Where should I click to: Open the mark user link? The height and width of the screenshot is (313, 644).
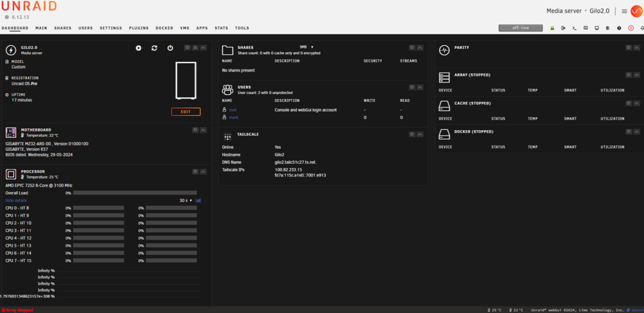click(234, 117)
